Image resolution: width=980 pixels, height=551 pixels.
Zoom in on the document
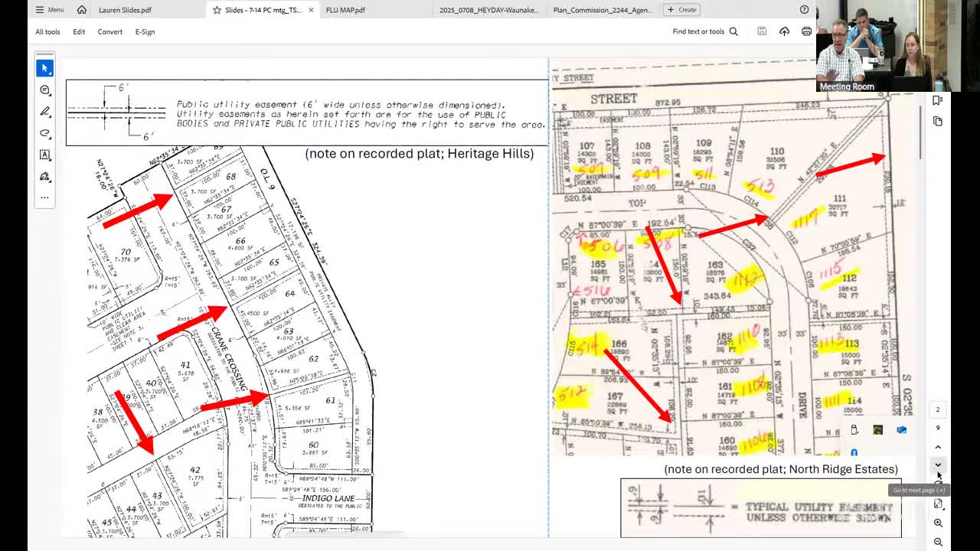tap(938, 523)
